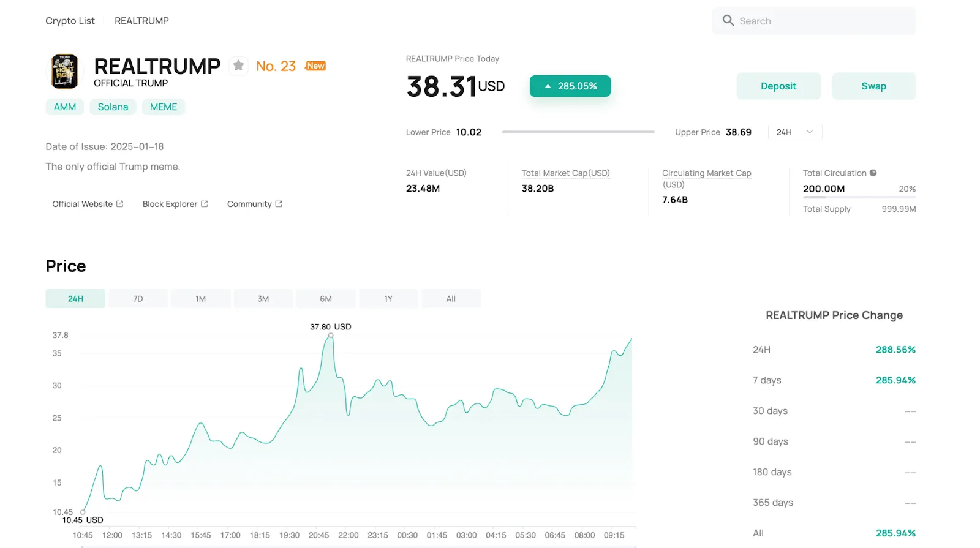Show the All time chart range
This screenshot has height=548, width=980.
[x=451, y=299]
